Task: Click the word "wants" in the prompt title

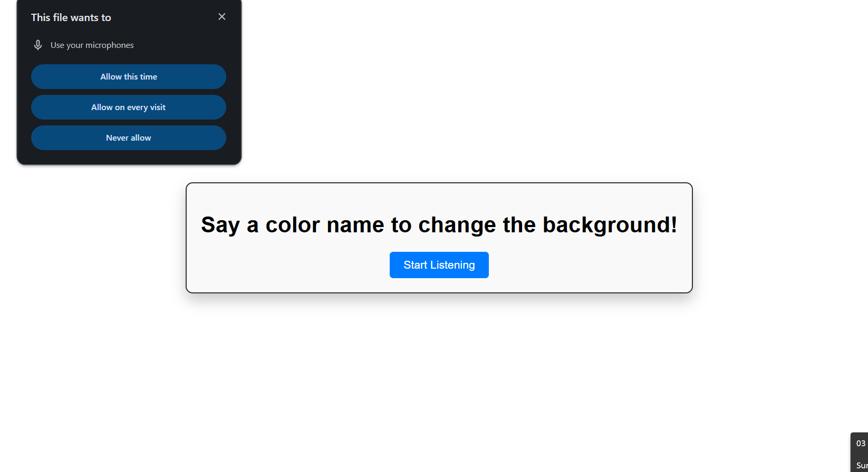Action: (84, 17)
